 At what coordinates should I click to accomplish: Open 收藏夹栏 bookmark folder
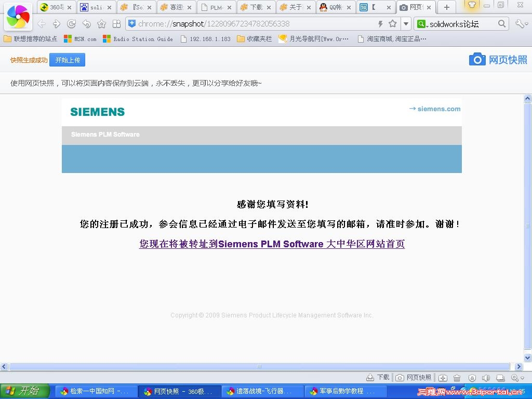click(255, 38)
